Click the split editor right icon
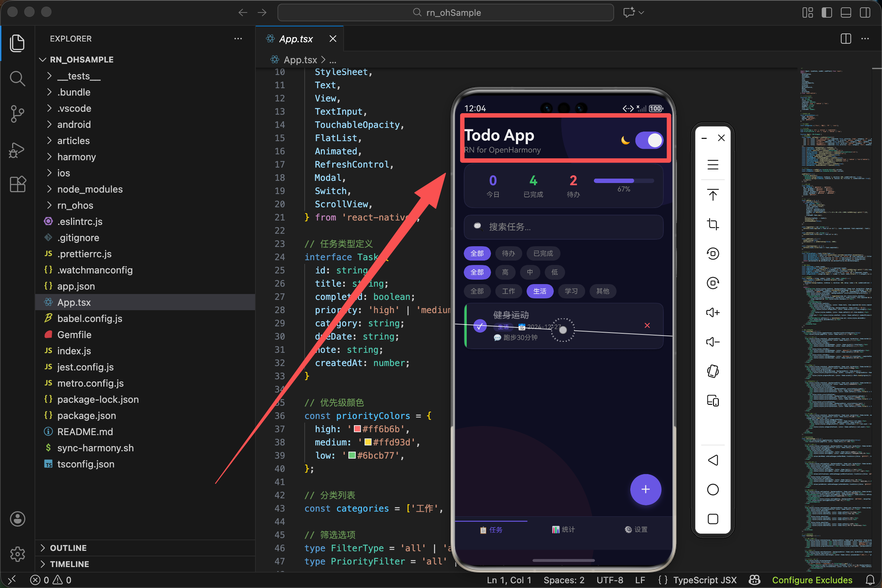The height and width of the screenshot is (588, 882). [846, 39]
